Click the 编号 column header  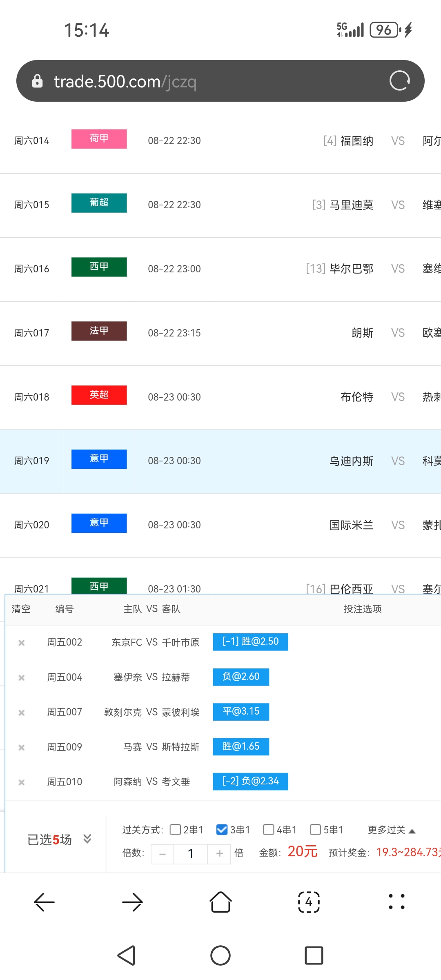pyautogui.click(x=65, y=609)
